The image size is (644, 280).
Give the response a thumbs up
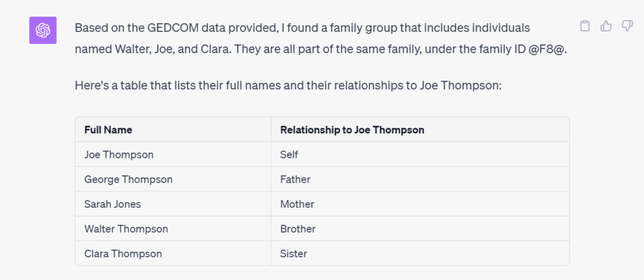(x=606, y=26)
